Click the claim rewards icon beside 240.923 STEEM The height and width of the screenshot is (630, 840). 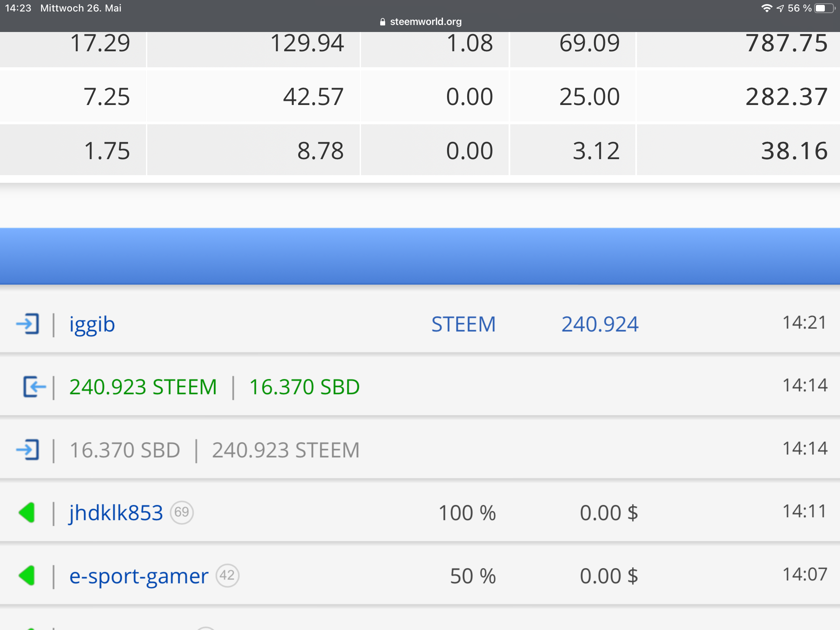coord(34,387)
